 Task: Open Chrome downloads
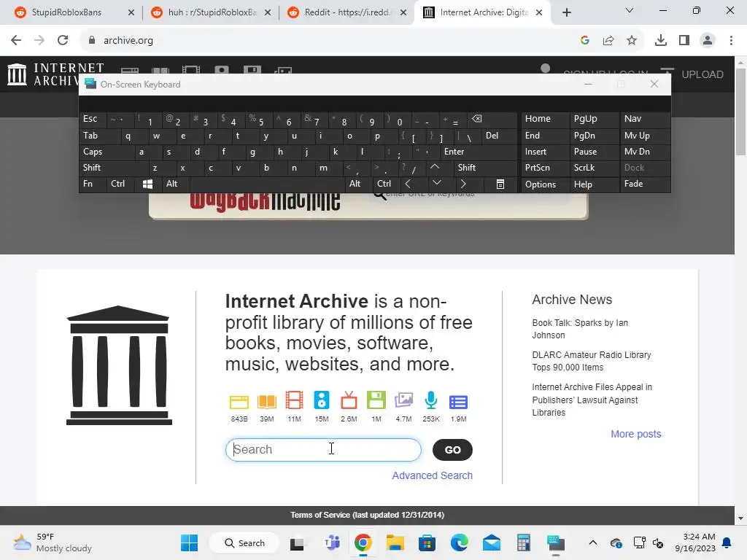pos(661,41)
